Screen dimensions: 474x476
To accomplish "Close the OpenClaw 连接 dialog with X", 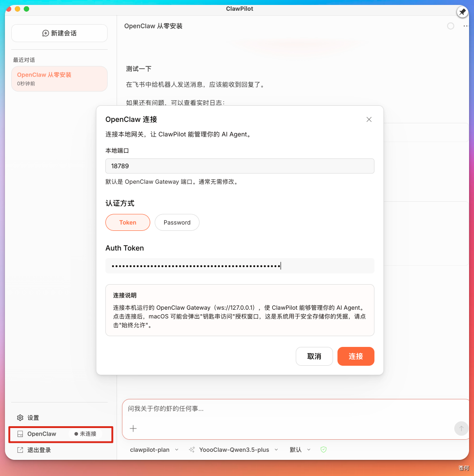I will click(x=369, y=120).
